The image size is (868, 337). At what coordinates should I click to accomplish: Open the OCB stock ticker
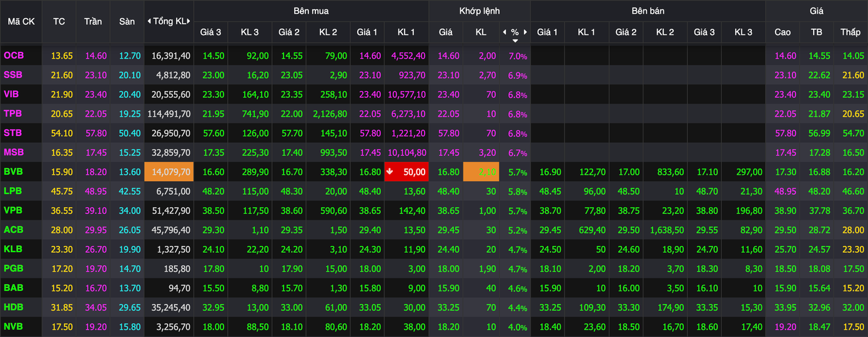pyautogui.click(x=14, y=56)
